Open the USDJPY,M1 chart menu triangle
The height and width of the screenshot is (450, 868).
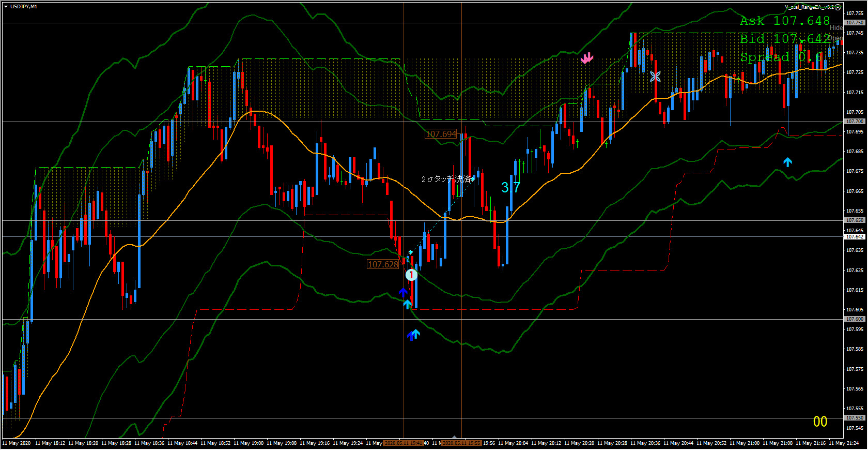click(6, 7)
